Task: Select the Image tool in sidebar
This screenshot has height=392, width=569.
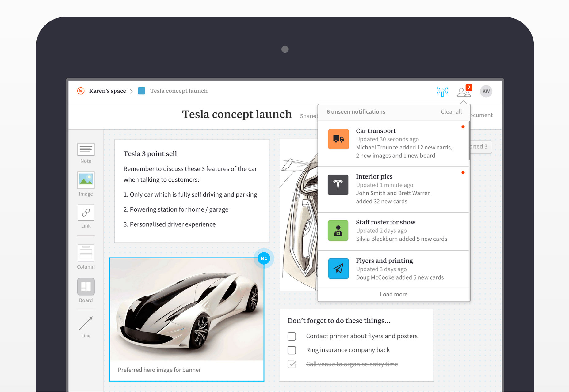Action: (86, 184)
